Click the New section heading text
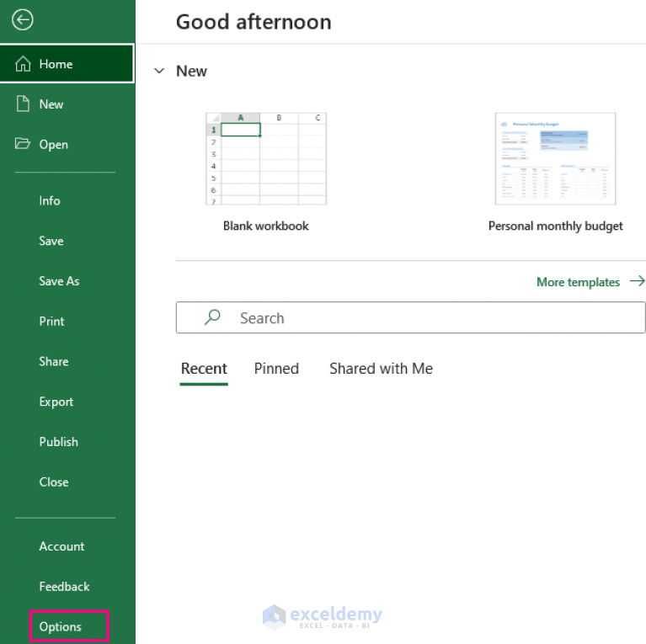 click(x=191, y=71)
